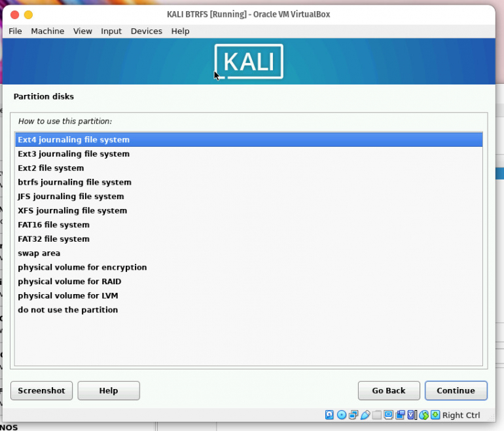Select do not use the partition
The height and width of the screenshot is (431, 504).
click(249, 310)
